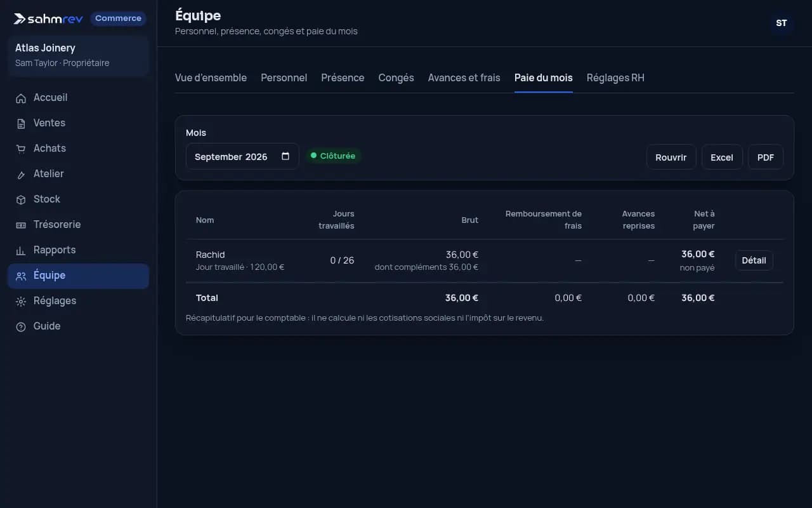Image resolution: width=812 pixels, height=508 pixels.
Task: Click the Accueil home icon
Action: (21, 98)
